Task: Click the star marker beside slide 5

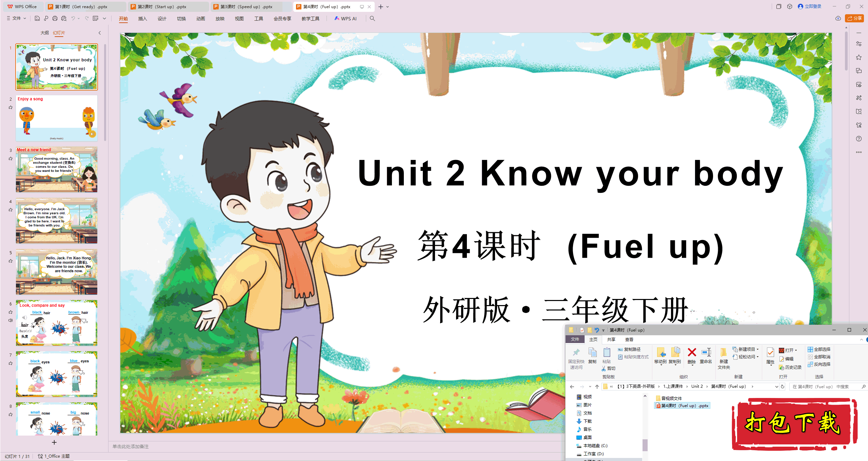Action: coord(11,261)
